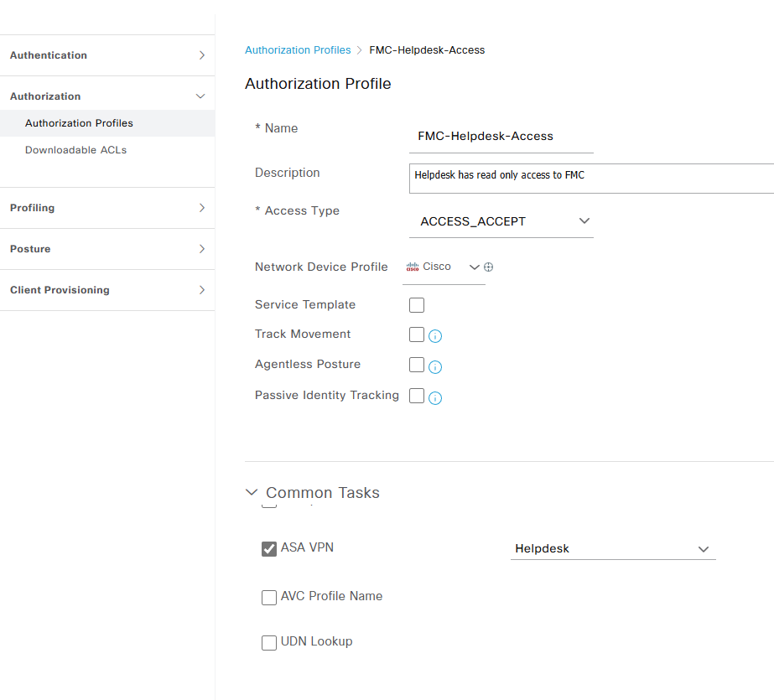The width and height of the screenshot is (774, 700).
Task: Click the Name input field
Action: (501, 137)
